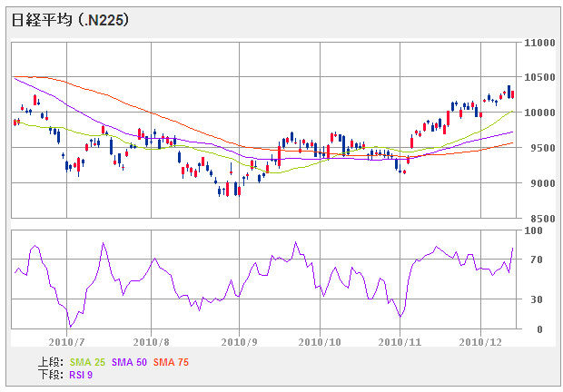
Task: Click the 2010/12 date axis label
Action: click(x=480, y=342)
